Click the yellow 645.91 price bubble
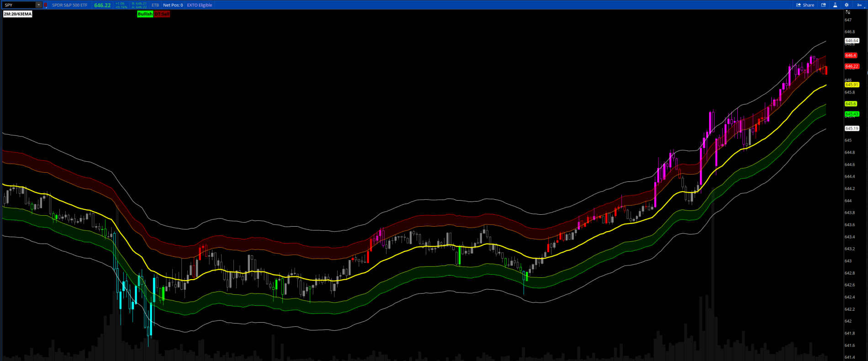The height and width of the screenshot is (361, 868). (x=852, y=85)
